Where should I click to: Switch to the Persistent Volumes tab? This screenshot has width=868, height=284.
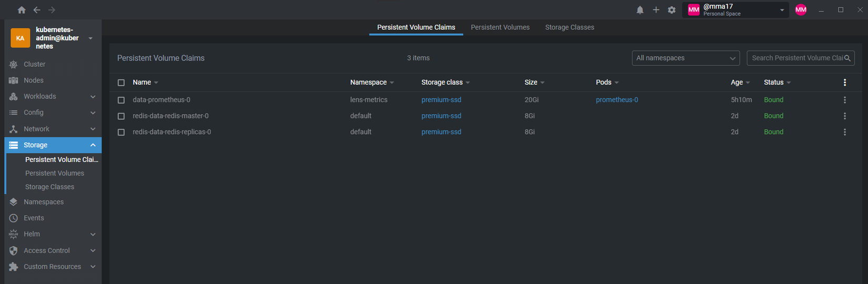point(500,27)
